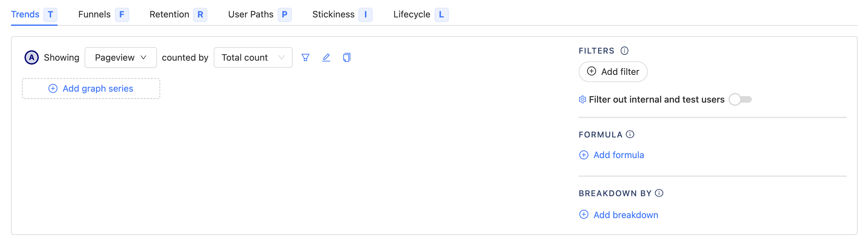Open the info tooltip next to FILTERS
Screen dimensions: 868x242
point(625,50)
